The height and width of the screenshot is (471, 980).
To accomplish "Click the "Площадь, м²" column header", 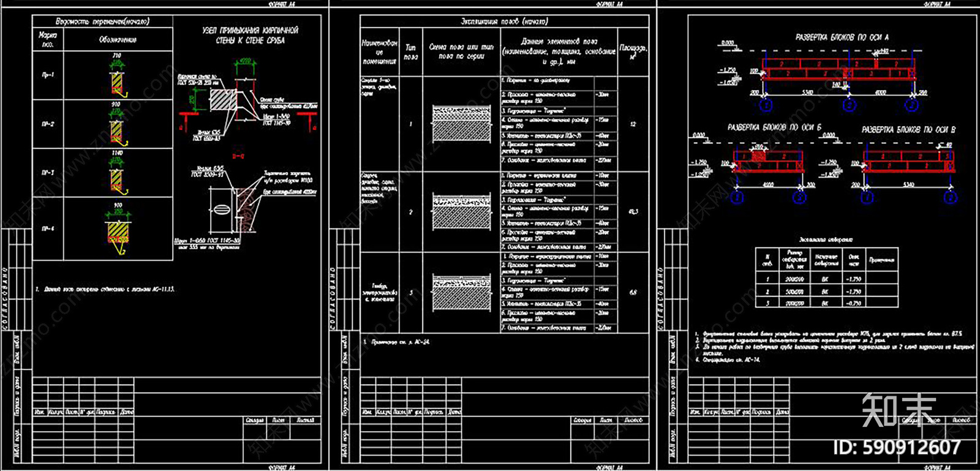I will point(633,52).
